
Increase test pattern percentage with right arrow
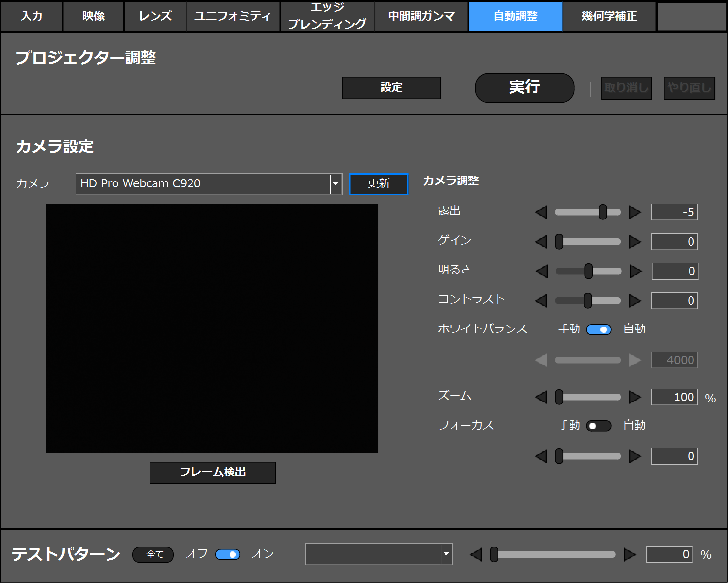point(629,554)
